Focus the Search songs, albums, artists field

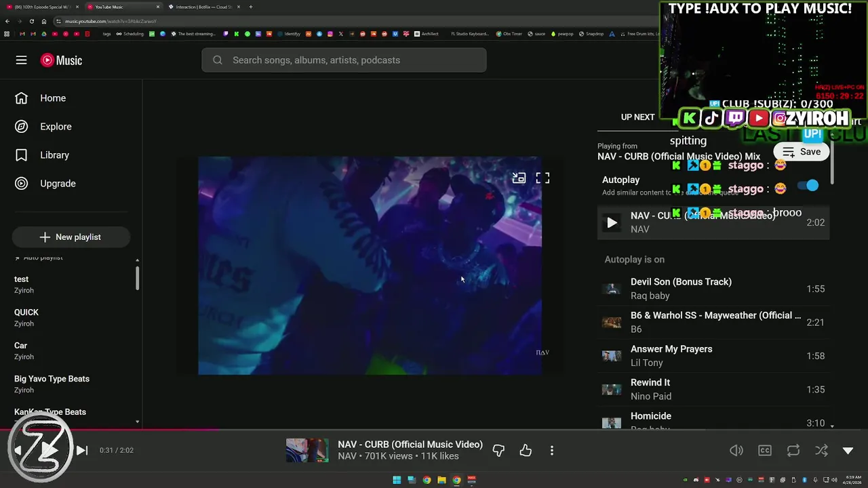click(344, 60)
